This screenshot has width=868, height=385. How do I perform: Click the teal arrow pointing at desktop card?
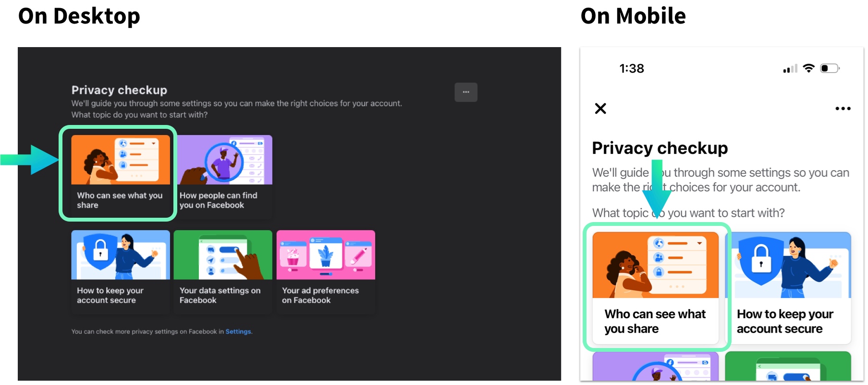pos(30,160)
